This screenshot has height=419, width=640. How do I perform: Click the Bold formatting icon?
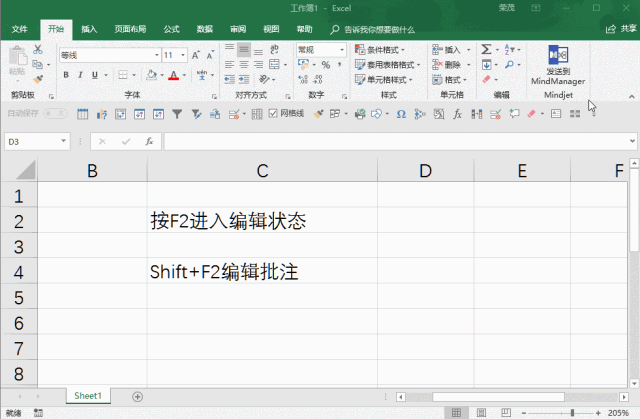66,75
